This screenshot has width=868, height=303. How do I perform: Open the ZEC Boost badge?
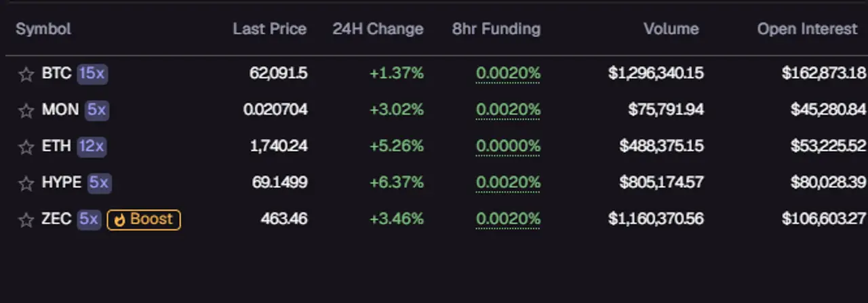[x=144, y=220]
